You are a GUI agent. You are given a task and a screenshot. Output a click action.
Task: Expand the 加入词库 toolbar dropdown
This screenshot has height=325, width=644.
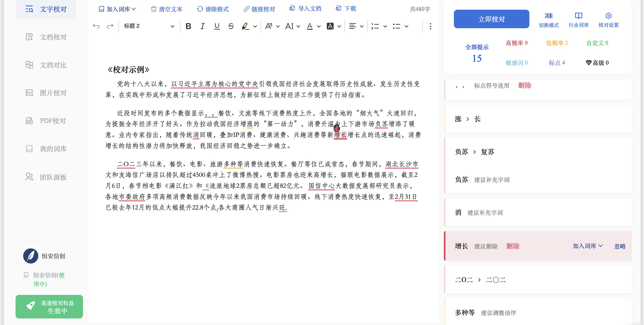tap(117, 9)
